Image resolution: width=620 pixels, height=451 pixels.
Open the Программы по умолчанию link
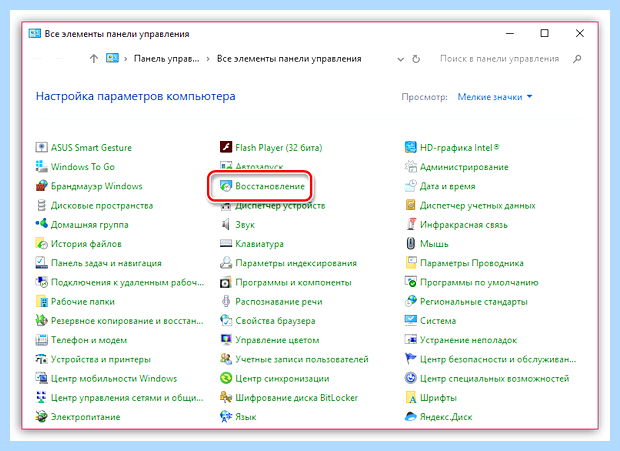(479, 283)
